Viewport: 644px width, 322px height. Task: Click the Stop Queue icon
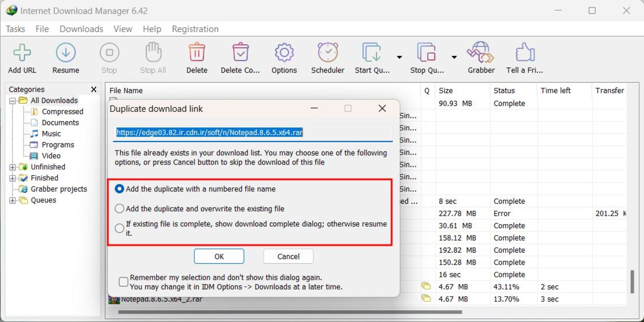(426, 52)
